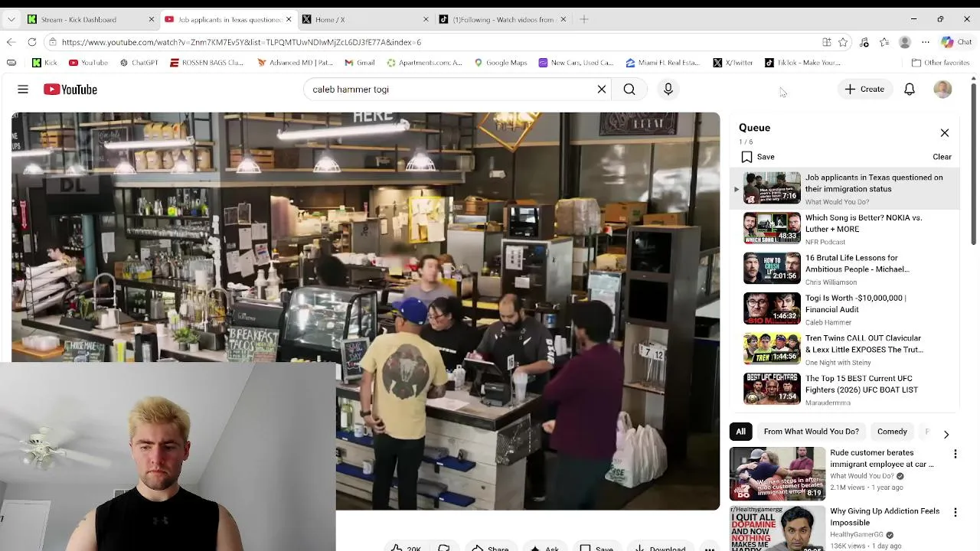Open browser profile icon
The height and width of the screenshot is (551, 980).
pyautogui.click(x=905, y=42)
